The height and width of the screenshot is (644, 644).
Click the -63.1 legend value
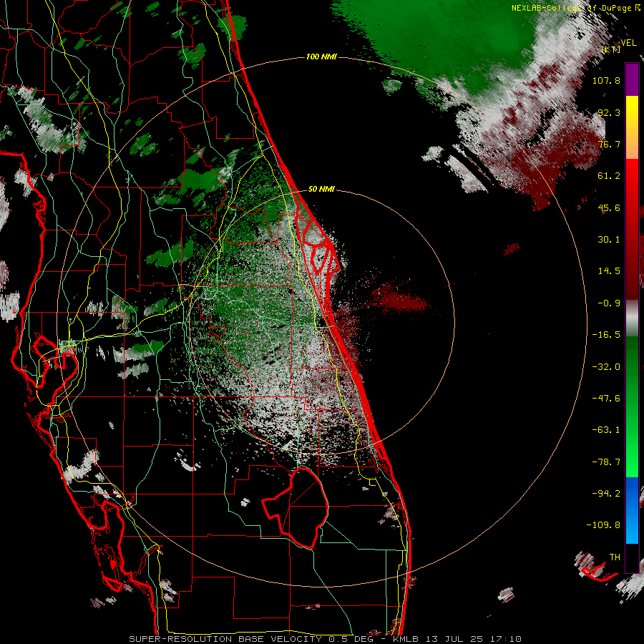click(x=606, y=430)
